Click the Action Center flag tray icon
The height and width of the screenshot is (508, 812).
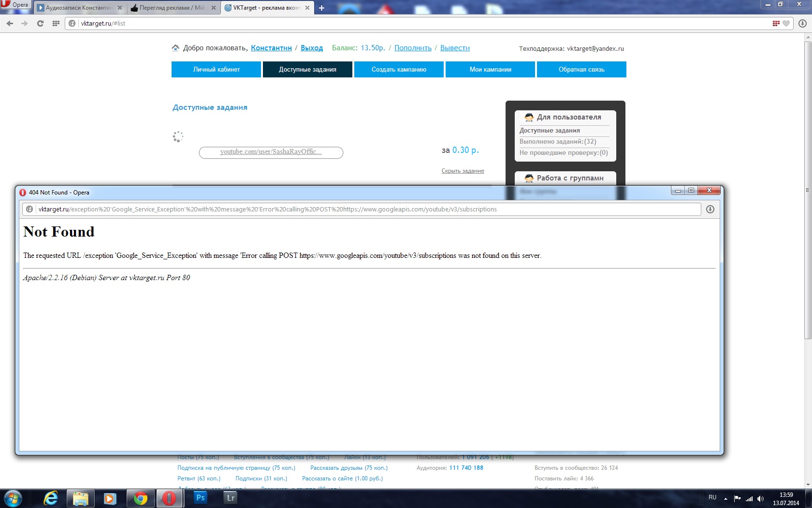[x=738, y=498]
